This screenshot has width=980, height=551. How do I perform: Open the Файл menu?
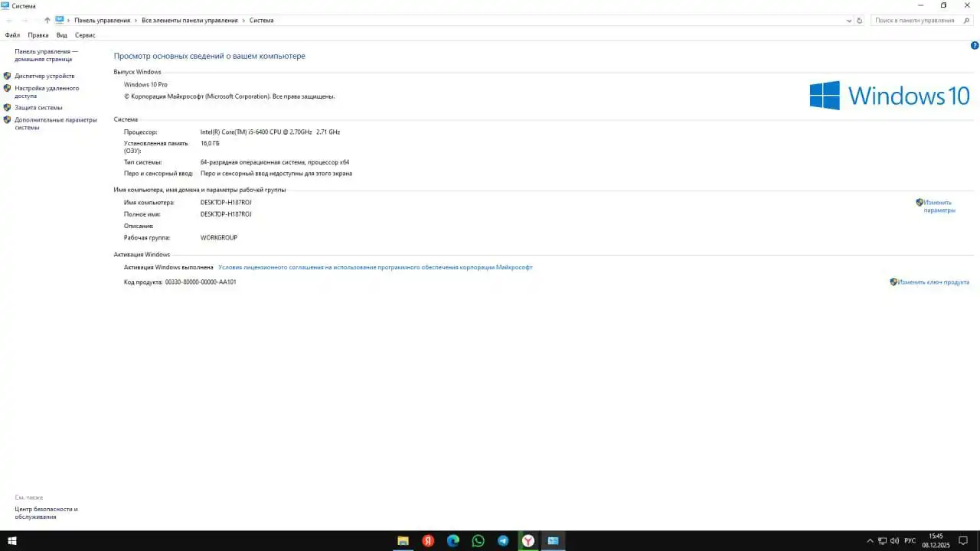click(12, 35)
